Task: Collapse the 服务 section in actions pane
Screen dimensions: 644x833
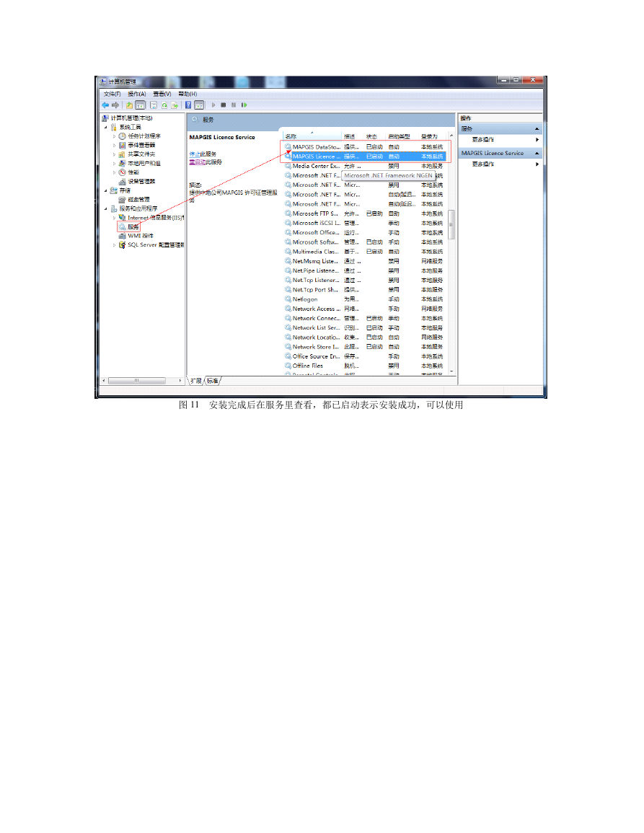Action: [537, 128]
